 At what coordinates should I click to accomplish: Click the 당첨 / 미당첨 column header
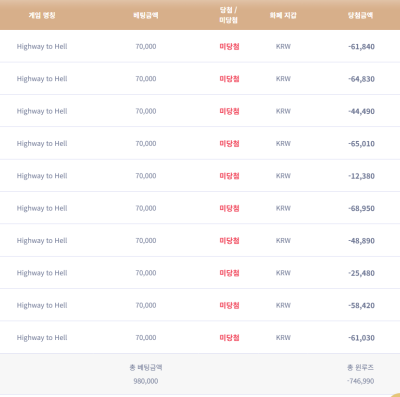pyautogui.click(x=228, y=15)
